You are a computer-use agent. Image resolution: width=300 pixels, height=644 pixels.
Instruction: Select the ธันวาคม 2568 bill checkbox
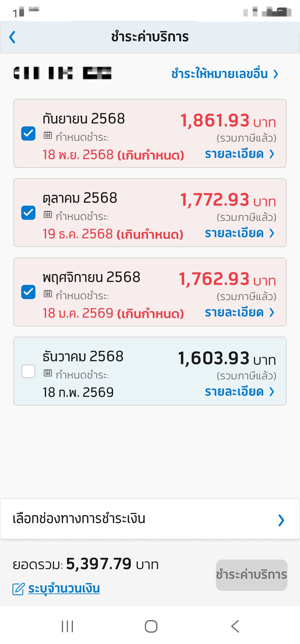pyautogui.click(x=29, y=371)
